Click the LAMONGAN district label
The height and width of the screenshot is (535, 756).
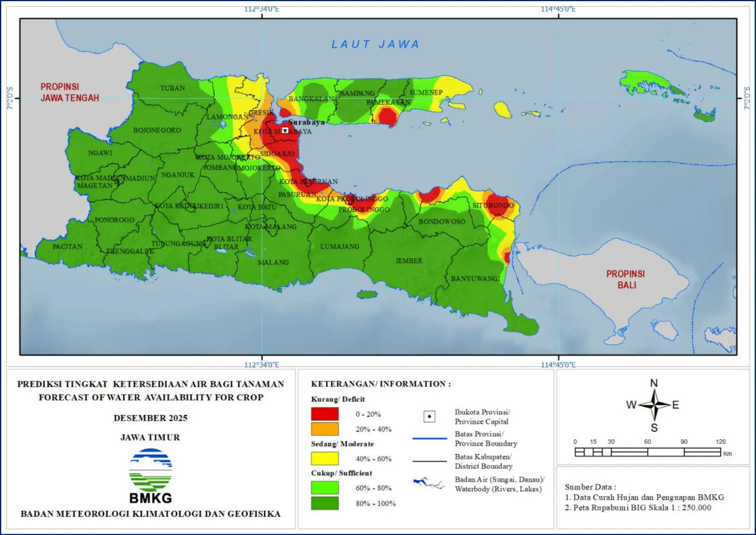(227, 117)
